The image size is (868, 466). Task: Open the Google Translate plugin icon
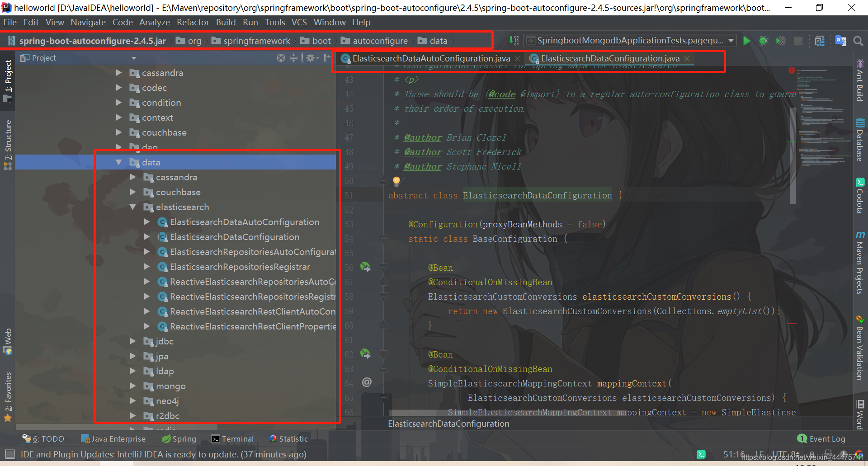pyautogui.click(x=840, y=41)
